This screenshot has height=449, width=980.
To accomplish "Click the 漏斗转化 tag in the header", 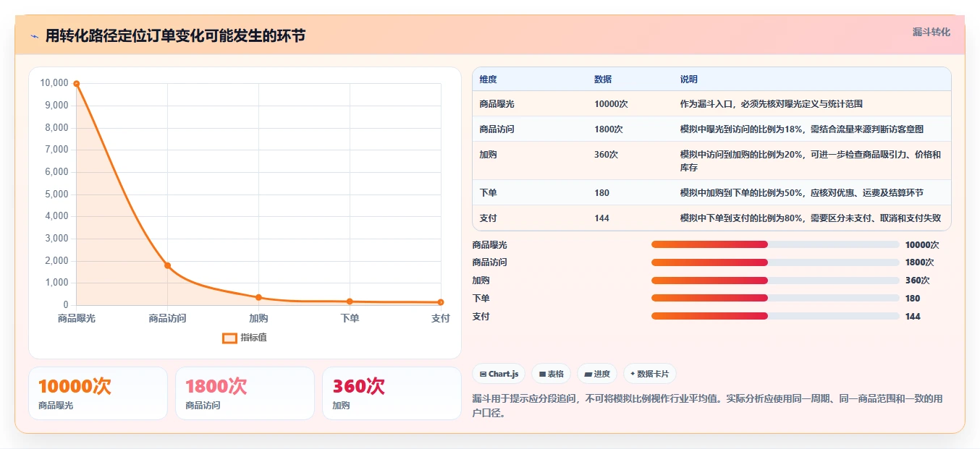I will coord(931,32).
